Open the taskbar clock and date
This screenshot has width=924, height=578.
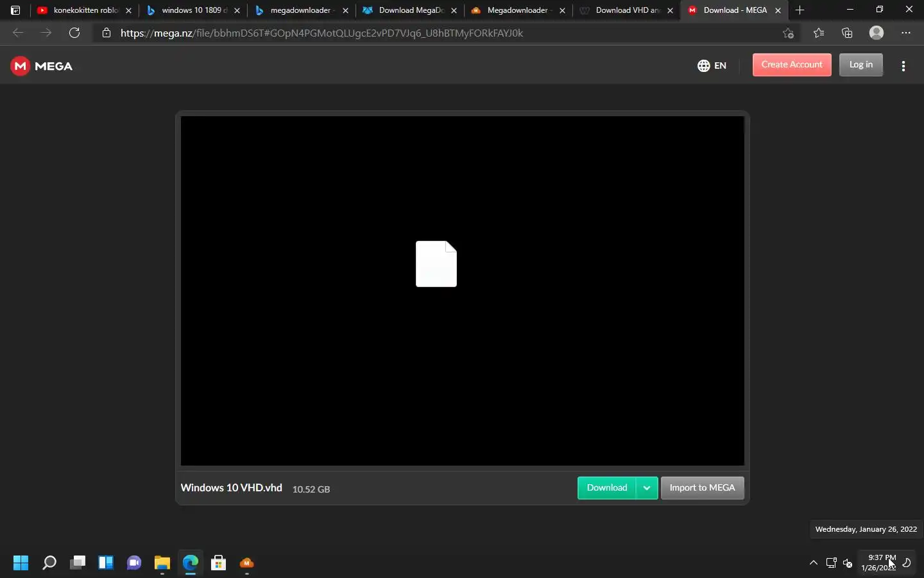coord(879,563)
